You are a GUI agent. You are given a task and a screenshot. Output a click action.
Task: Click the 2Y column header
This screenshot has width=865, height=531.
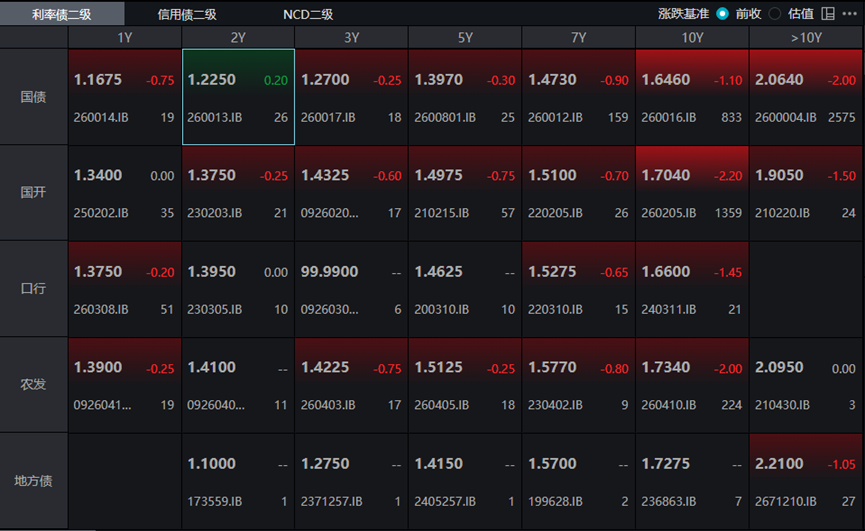click(238, 37)
